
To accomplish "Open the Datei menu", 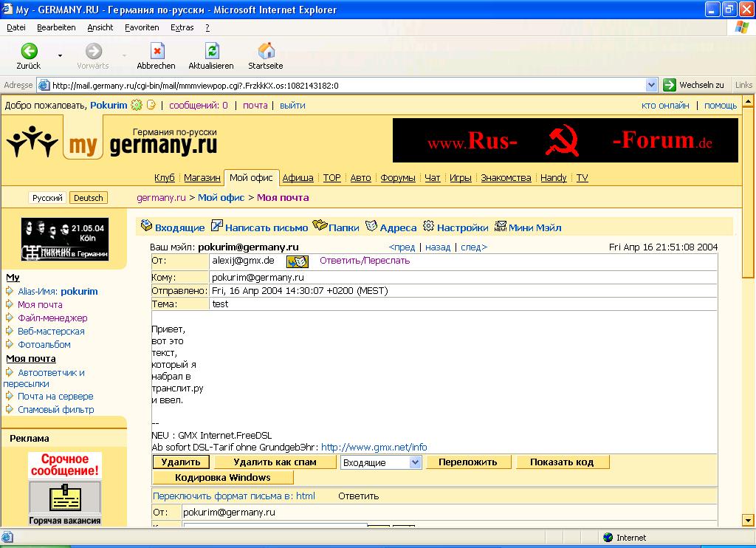I will pos(16,27).
